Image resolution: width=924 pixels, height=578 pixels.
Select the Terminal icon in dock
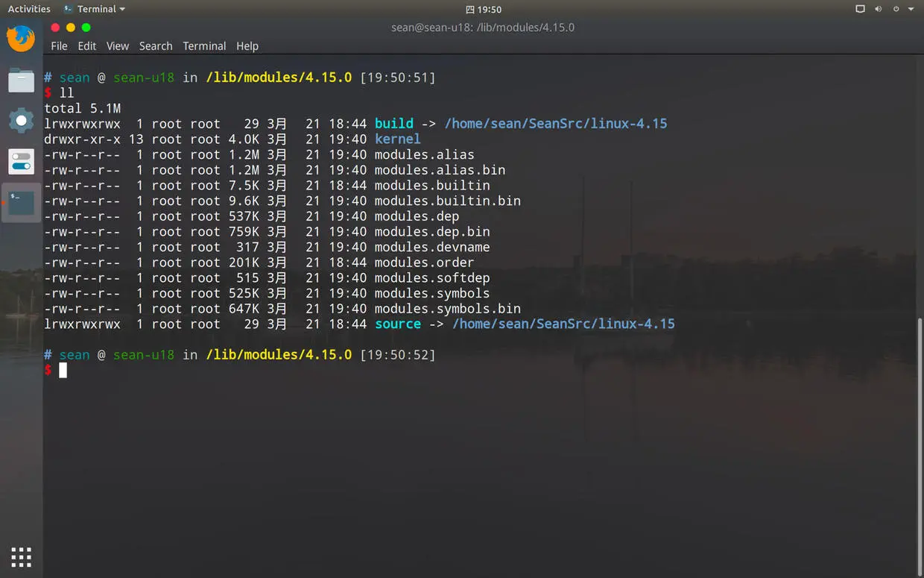[x=21, y=202]
